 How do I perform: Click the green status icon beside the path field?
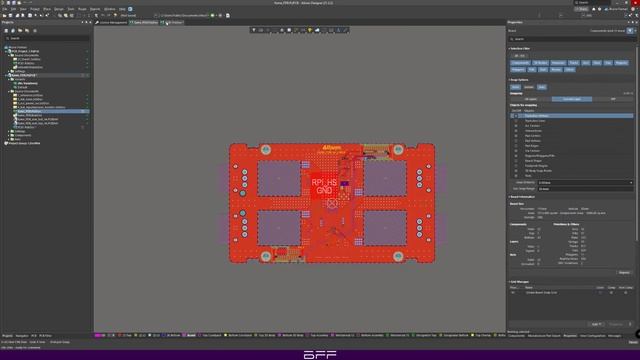click(212, 16)
